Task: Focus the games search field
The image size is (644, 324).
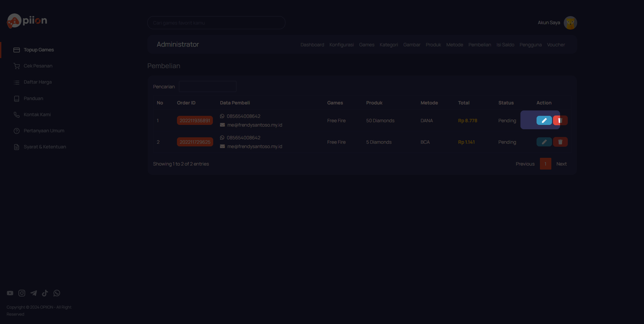Action: click(x=216, y=23)
